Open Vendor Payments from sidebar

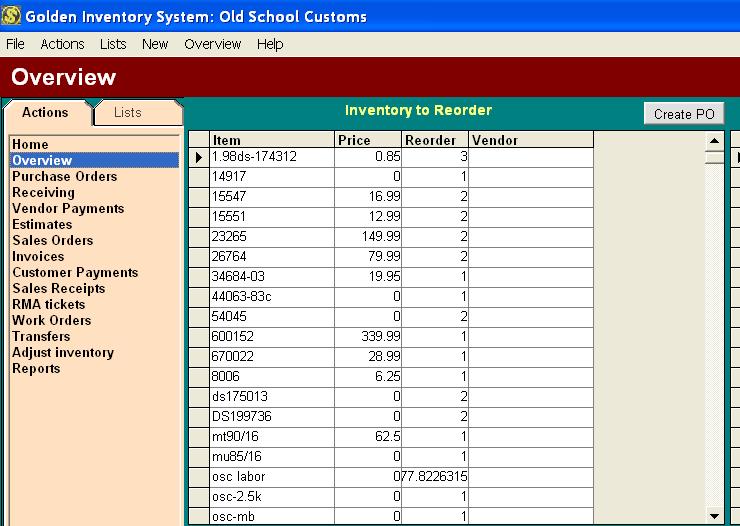tap(94, 209)
